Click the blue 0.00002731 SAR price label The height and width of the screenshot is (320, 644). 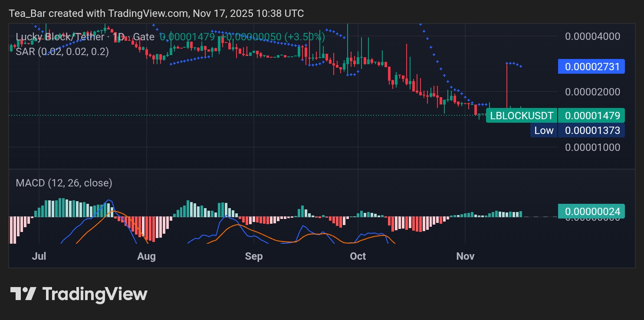click(591, 66)
